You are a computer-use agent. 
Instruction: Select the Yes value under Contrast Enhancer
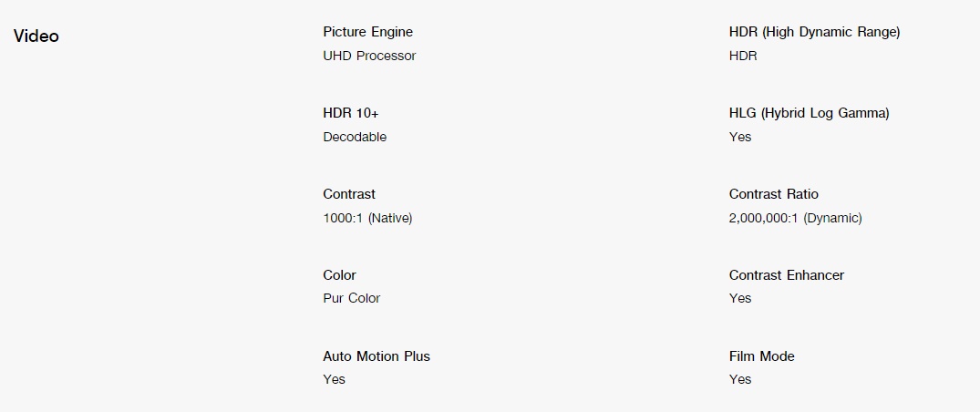[x=740, y=298]
